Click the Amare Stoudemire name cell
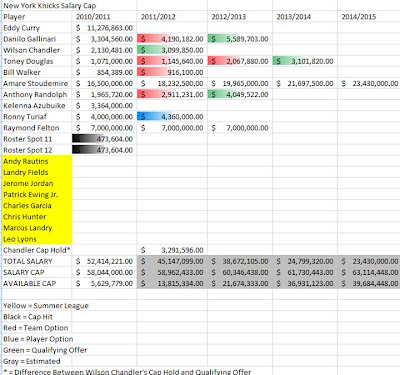The width and height of the screenshot is (400, 375). [37, 83]
